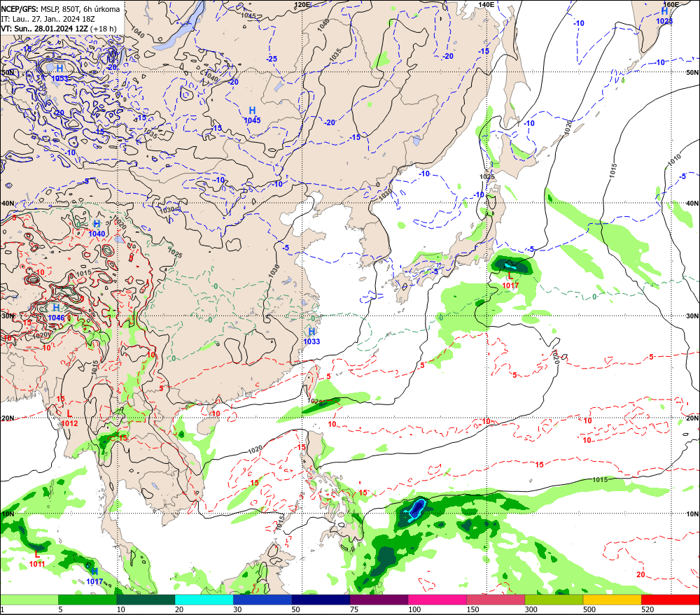Click the VT Sun 28.01.2024 12Z valid time
The height and width of the screenshot is (615, 700).
pos(59,29)
